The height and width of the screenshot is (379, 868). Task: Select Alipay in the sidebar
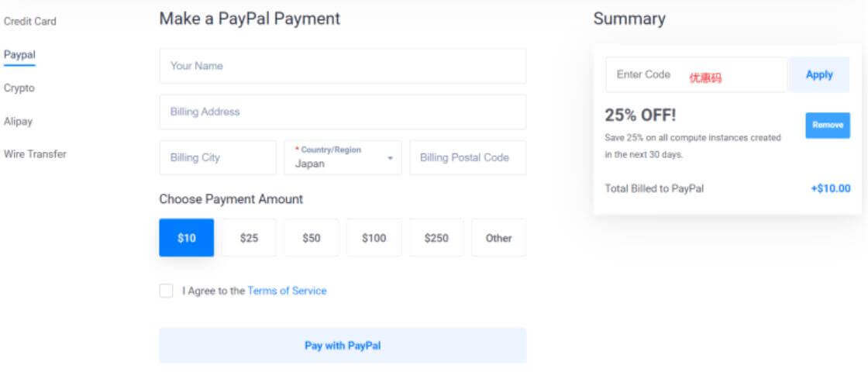coord(18,121)
